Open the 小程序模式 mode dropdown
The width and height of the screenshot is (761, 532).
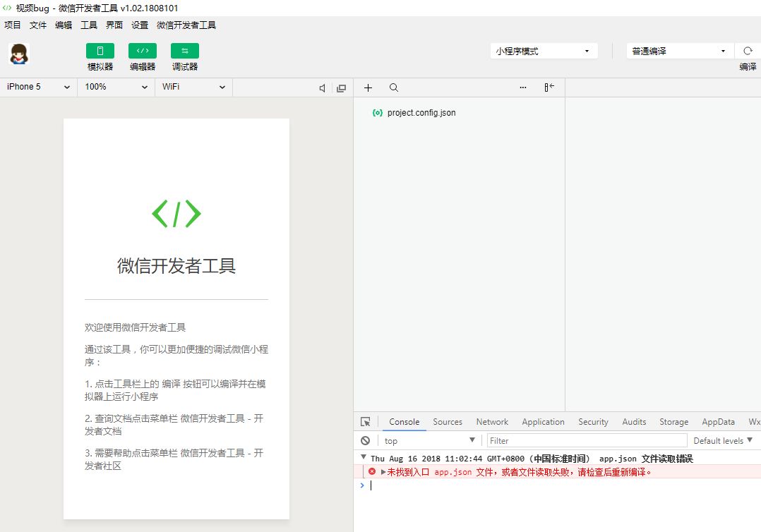pyautogui.click(x=544, y=51)
